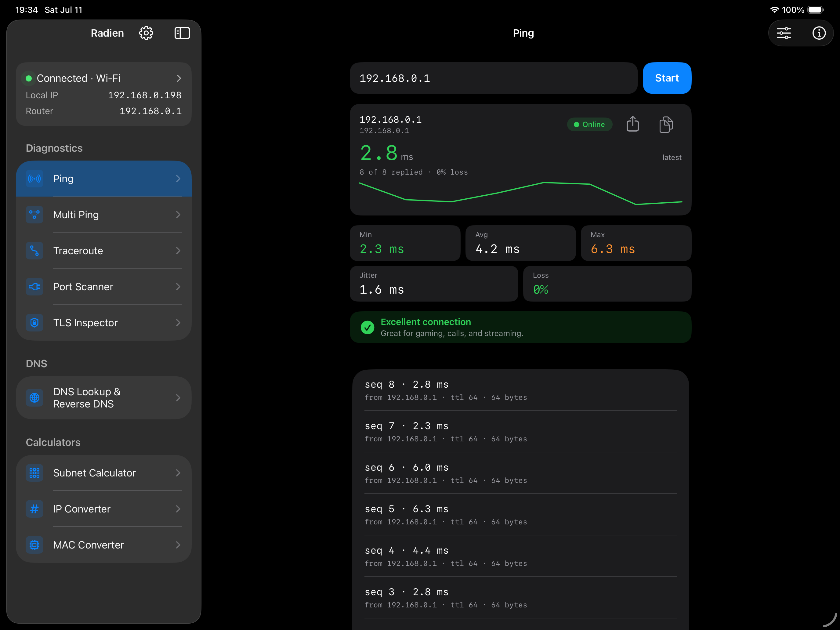Screen dimensions: 840x630
Task: Click the DNS Lookup globe icon
Action: (34, 398)
